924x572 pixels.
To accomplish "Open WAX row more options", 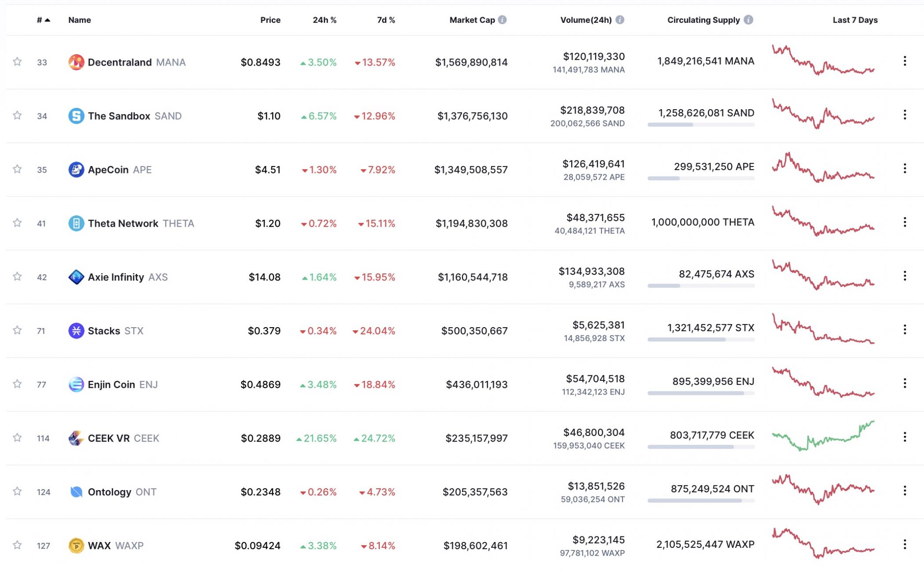I will pyautogui.click(x=905, y=545).
